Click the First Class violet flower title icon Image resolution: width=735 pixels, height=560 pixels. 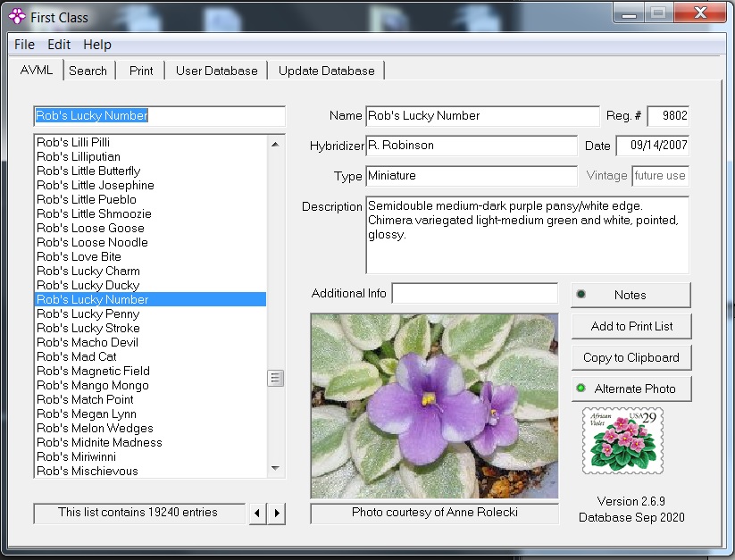pos(17,17)
